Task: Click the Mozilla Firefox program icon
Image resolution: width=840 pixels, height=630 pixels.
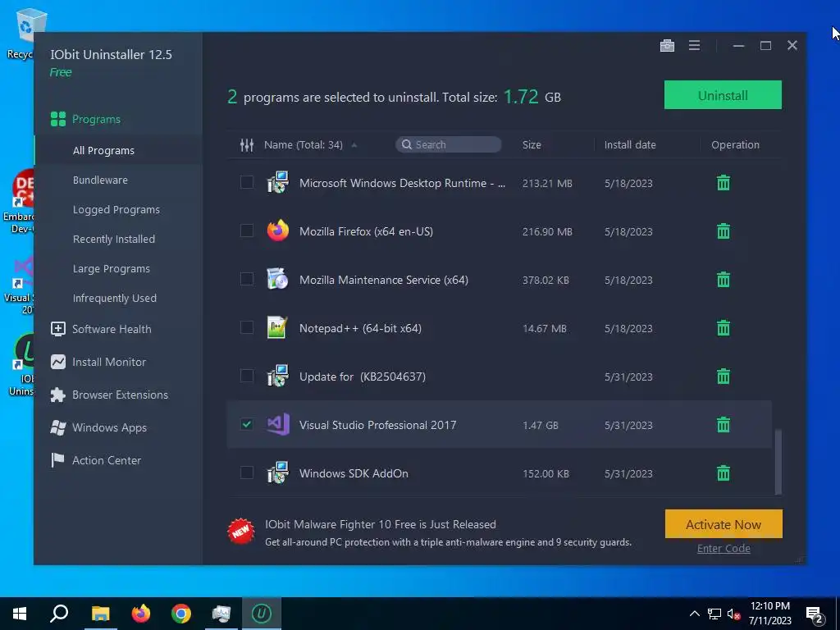Action: tap(277, 231)
